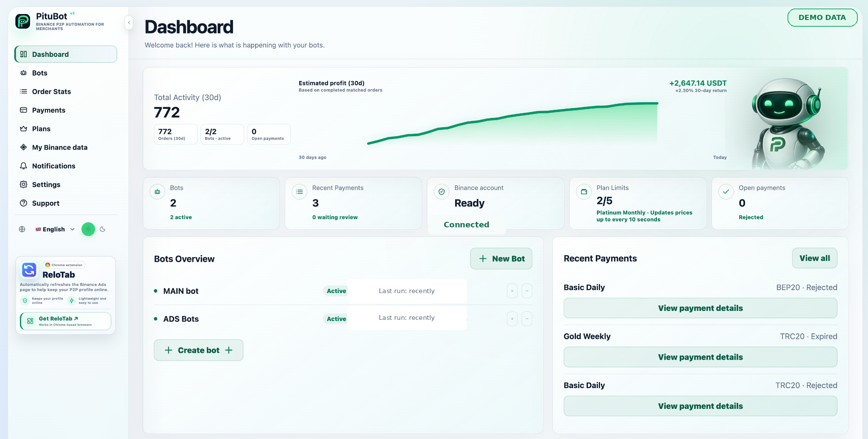Pause the ADS Bots bot

coord(512,319)
